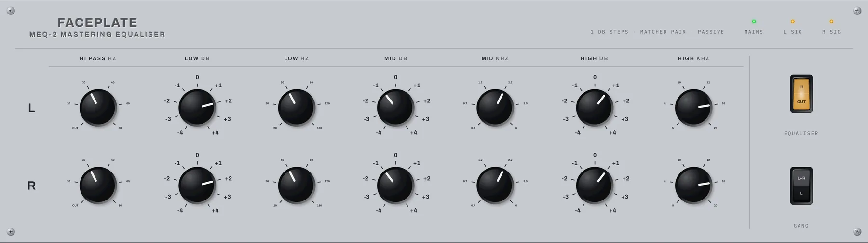The height and width of the screenshot is (243, 868).
Task: Click the +3 mark on right HIGH DB knob
Action: [624, 197]
